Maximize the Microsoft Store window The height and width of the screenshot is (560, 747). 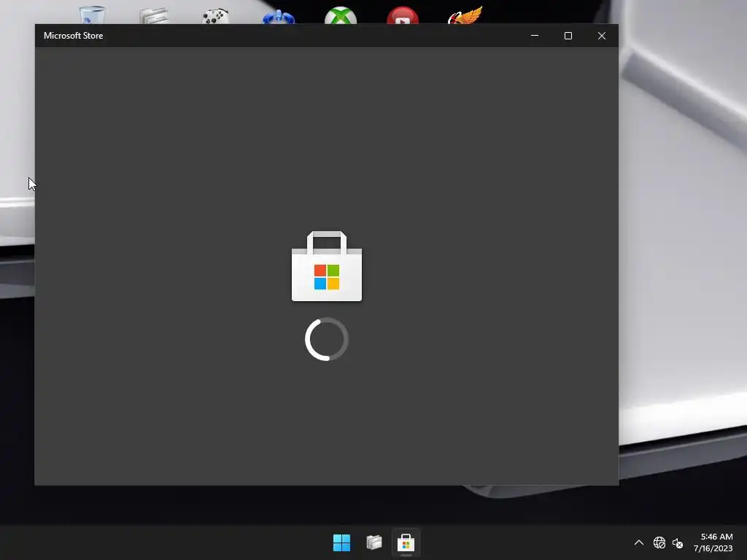pyautogui.click(x=568, y=36)
